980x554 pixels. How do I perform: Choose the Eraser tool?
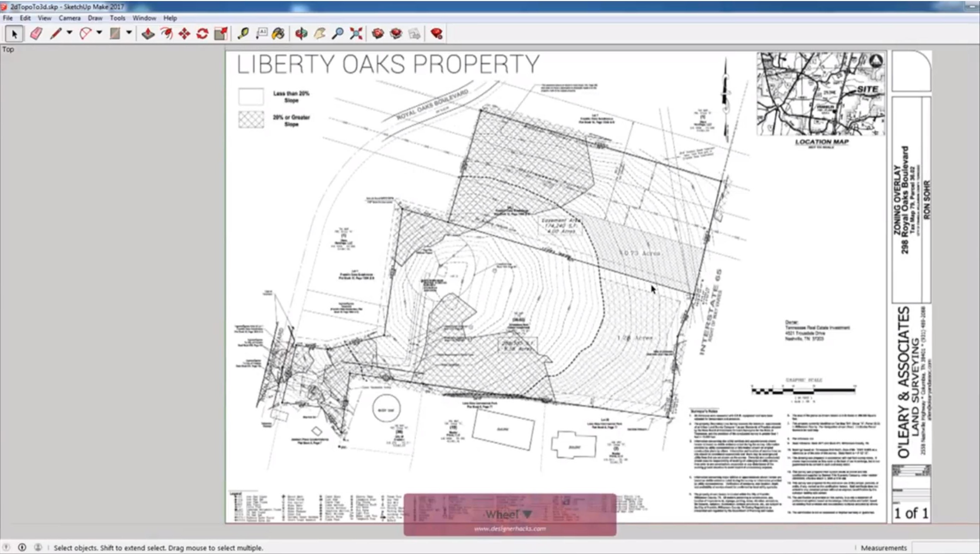click(x=36, y=34)
